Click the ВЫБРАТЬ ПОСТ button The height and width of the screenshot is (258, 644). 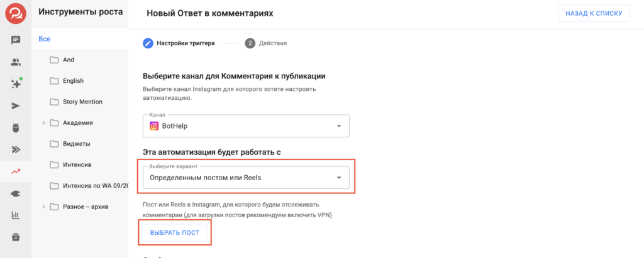point(175,232)
